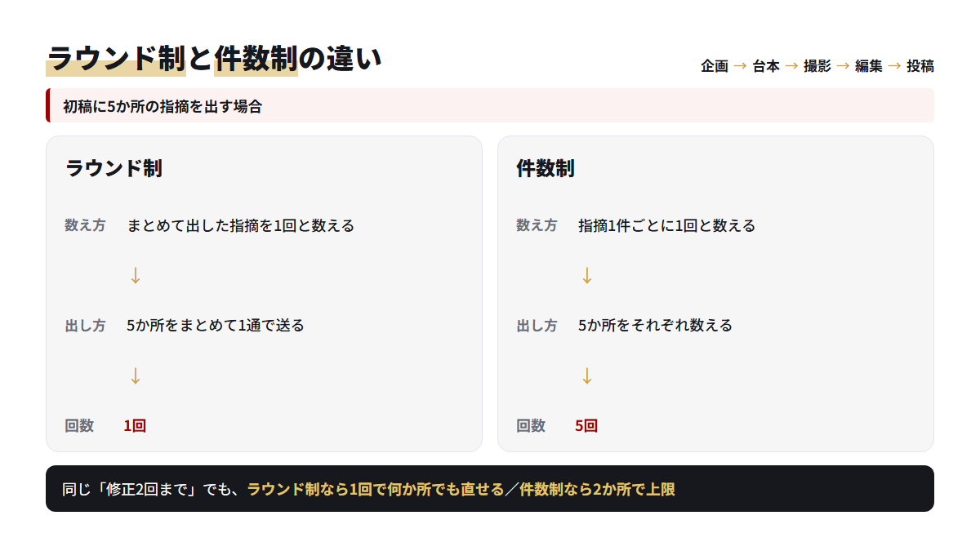The height and width of the screenshot is (551, 980).
Task: Click text 5か所をそれぞれ数える
Action: (656, 326)
